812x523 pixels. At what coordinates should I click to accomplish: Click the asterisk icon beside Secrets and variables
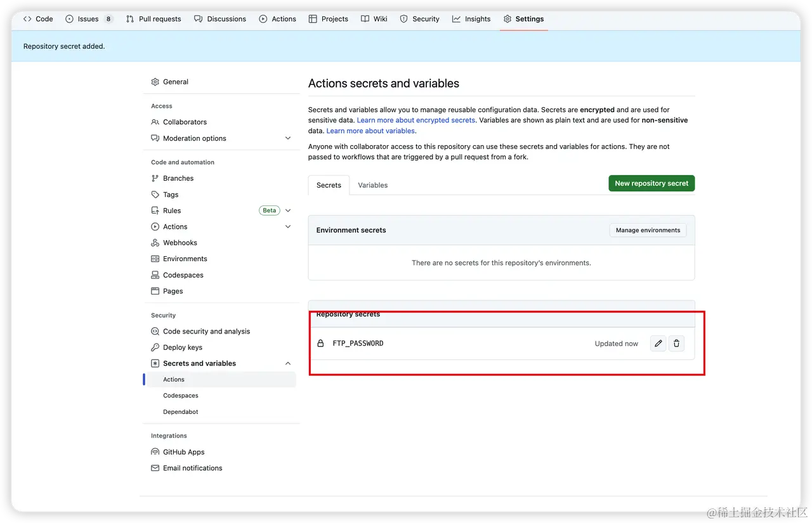pyautogui.click(x=155, y=363)
